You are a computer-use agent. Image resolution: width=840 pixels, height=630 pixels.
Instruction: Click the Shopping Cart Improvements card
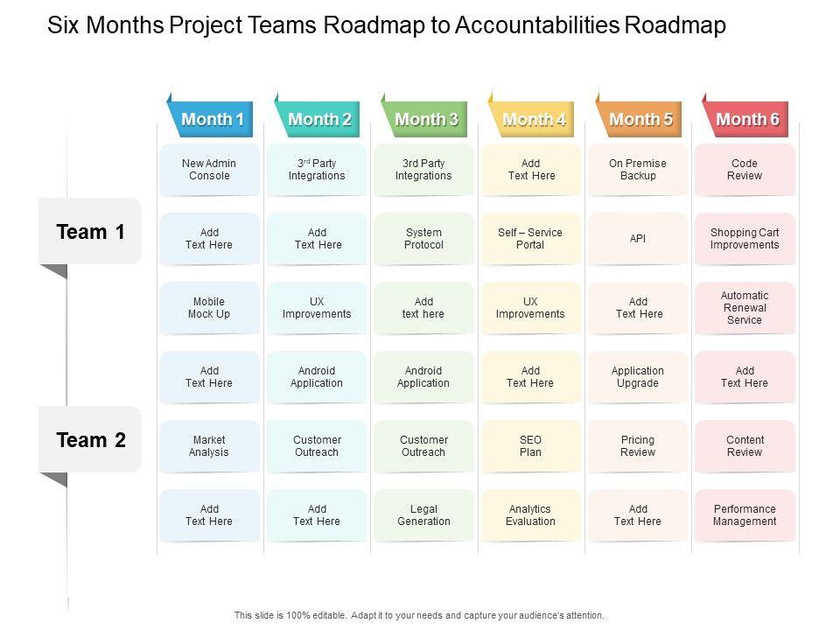[745, 239]
